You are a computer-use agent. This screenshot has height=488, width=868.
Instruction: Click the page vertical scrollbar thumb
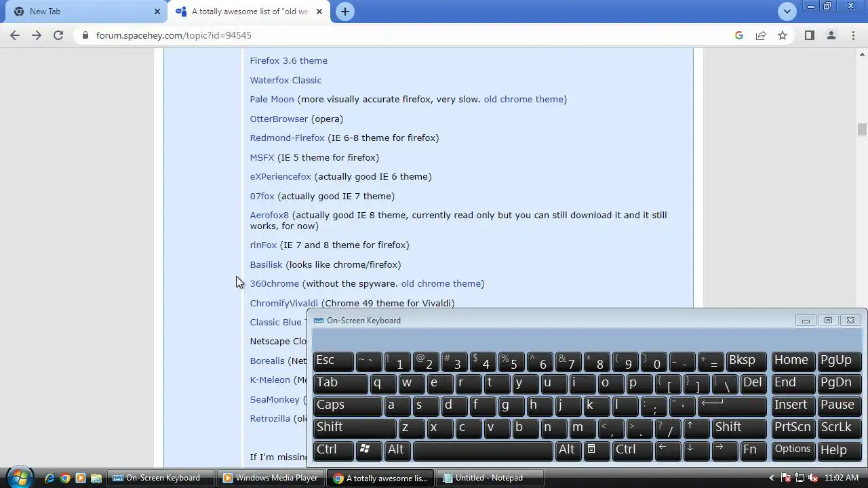(862, 129)
